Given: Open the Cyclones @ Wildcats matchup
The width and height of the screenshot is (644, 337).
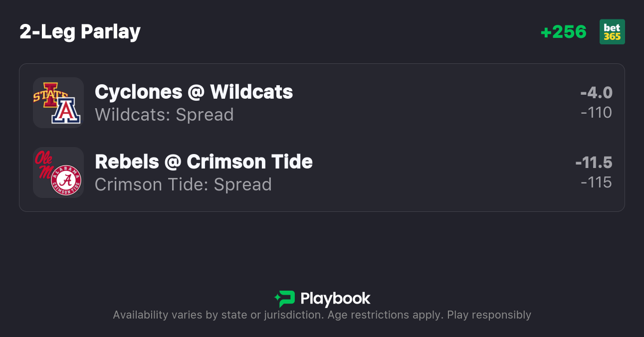Looking at the screenshot, I should pos(194,92).
